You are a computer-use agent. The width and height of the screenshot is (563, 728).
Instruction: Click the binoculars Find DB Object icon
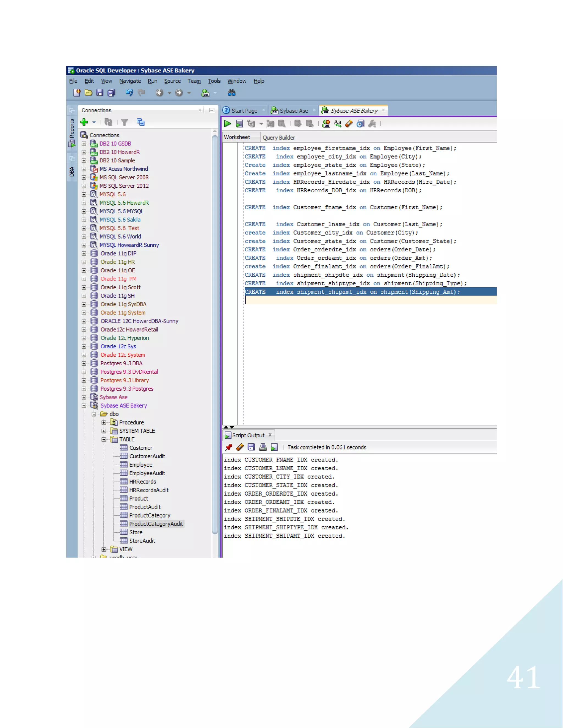(231, 93)
